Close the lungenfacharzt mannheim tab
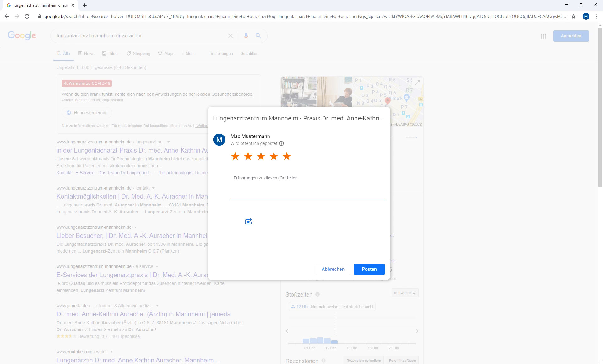Screen dimensions: 603x364 click(73, 5)
